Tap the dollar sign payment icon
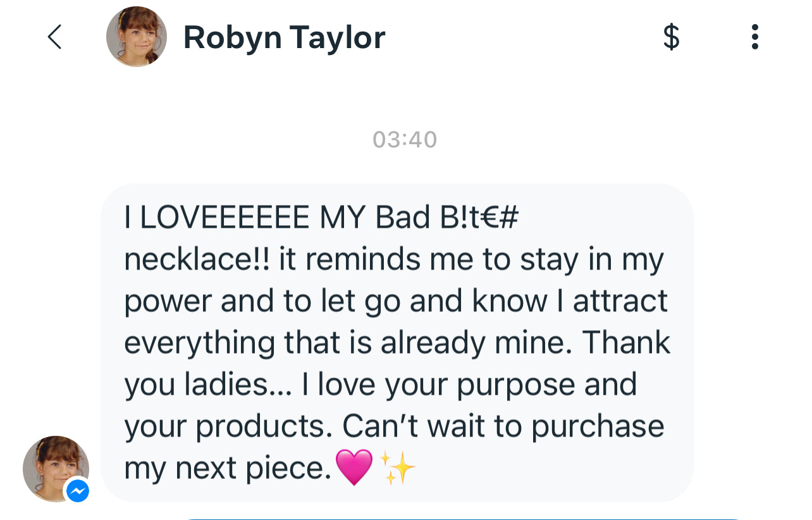Screen dimensions: 812x520 [x=671, y=37]
